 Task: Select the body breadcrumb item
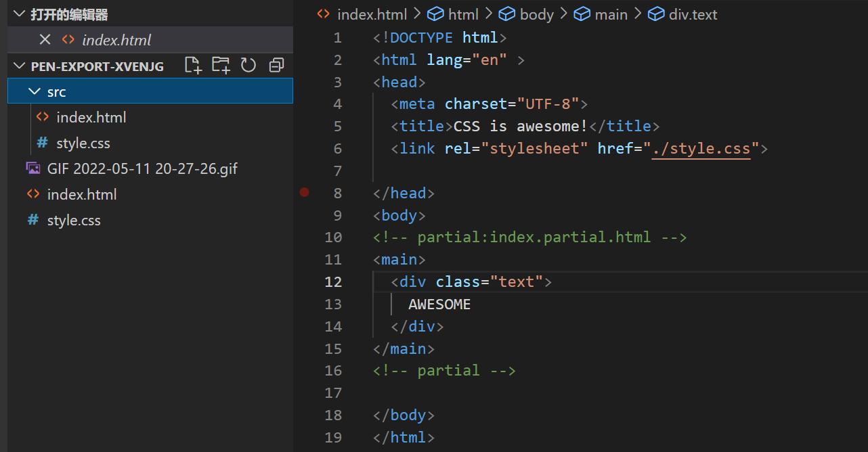(536, 14)
